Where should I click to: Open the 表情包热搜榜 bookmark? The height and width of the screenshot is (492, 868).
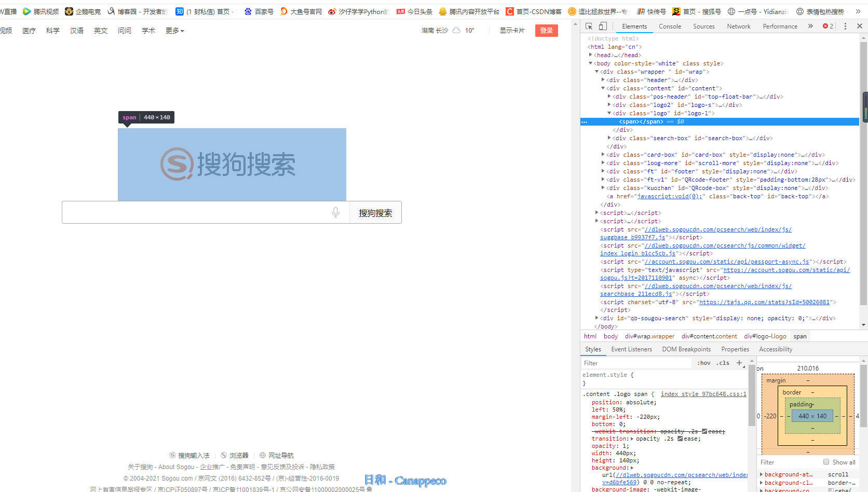820,11
